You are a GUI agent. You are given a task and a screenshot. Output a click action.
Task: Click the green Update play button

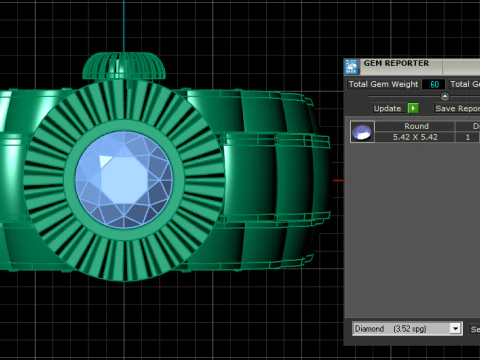(x=413, y=108)
